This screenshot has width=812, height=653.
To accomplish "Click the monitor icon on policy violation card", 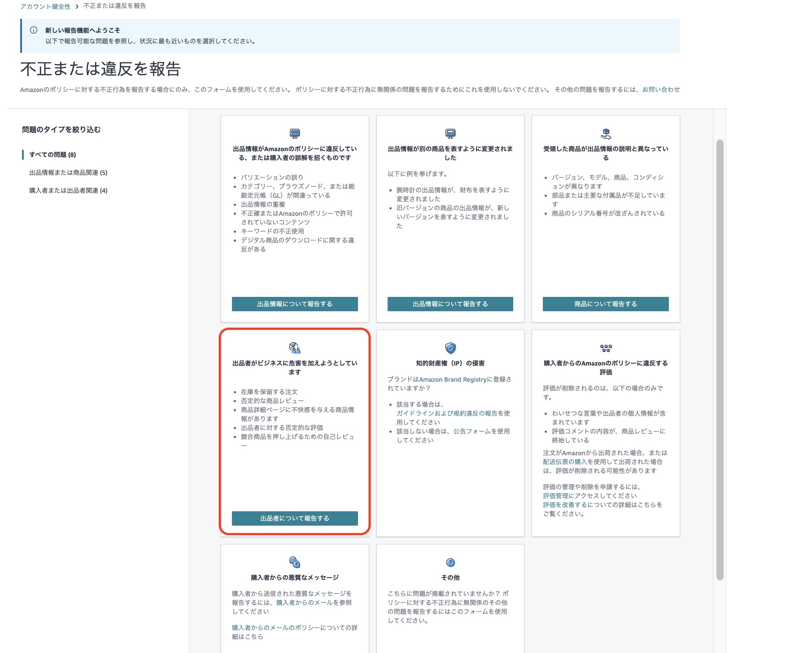I will click(295, 133).
